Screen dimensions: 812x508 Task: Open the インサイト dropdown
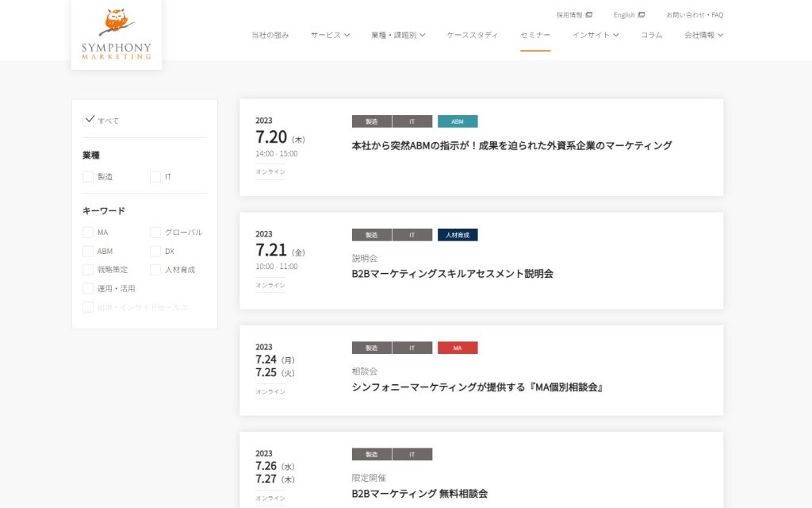(x=593, y=35)
